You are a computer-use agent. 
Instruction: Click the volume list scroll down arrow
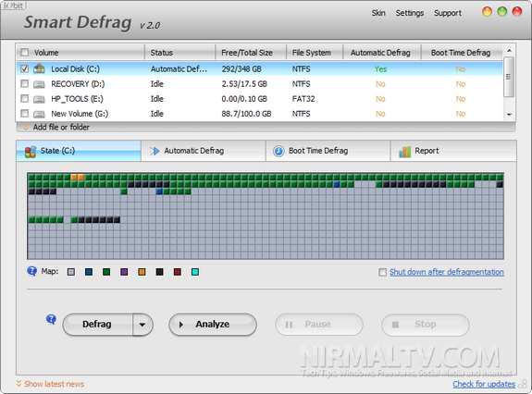[x=509, y=115]
